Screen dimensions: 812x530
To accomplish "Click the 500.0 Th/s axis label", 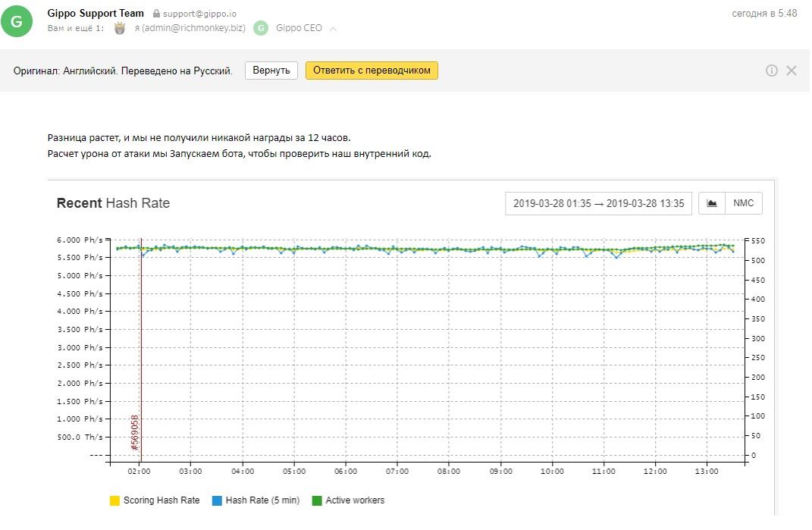I will tap(80, 437).
